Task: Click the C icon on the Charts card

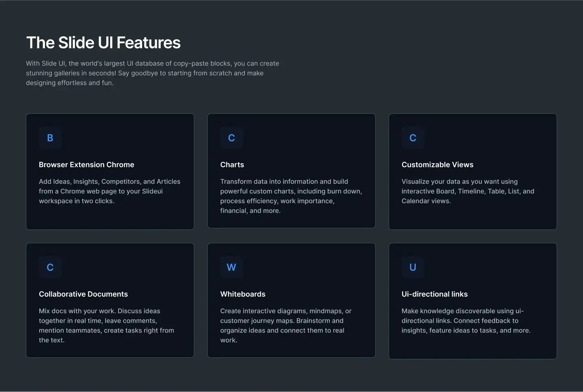Action: (x=232, y=138)
